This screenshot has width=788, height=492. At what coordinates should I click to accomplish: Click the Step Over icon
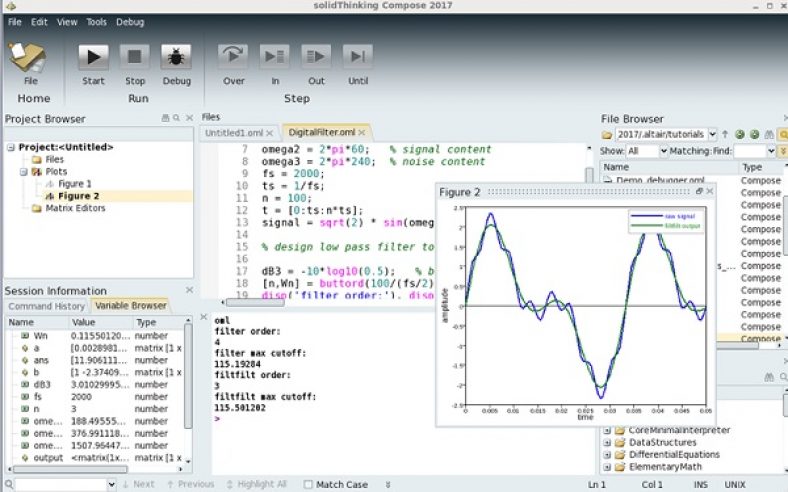point(233,57)
